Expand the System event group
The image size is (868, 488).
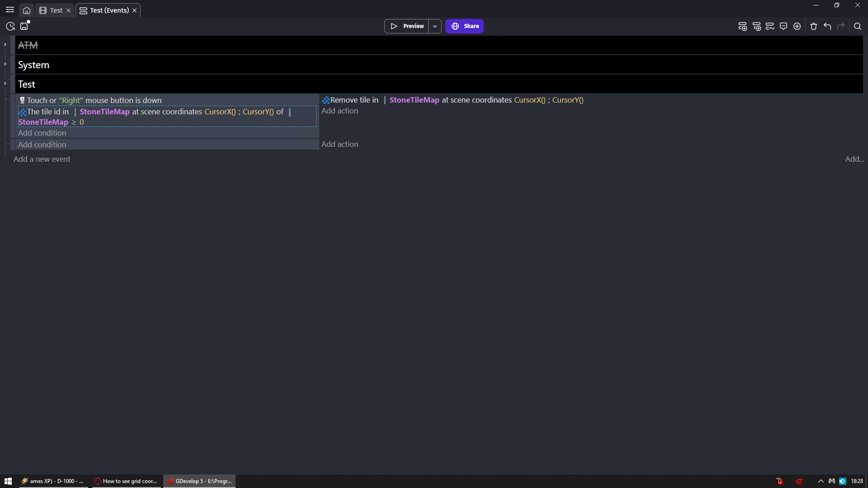tap(5, 64)
